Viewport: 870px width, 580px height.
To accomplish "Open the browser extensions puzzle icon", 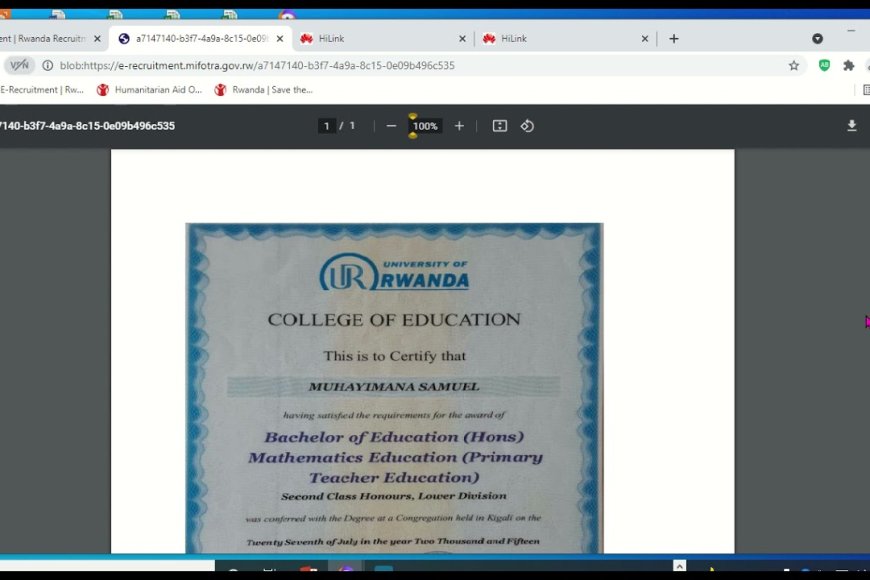I will [849, 65].
